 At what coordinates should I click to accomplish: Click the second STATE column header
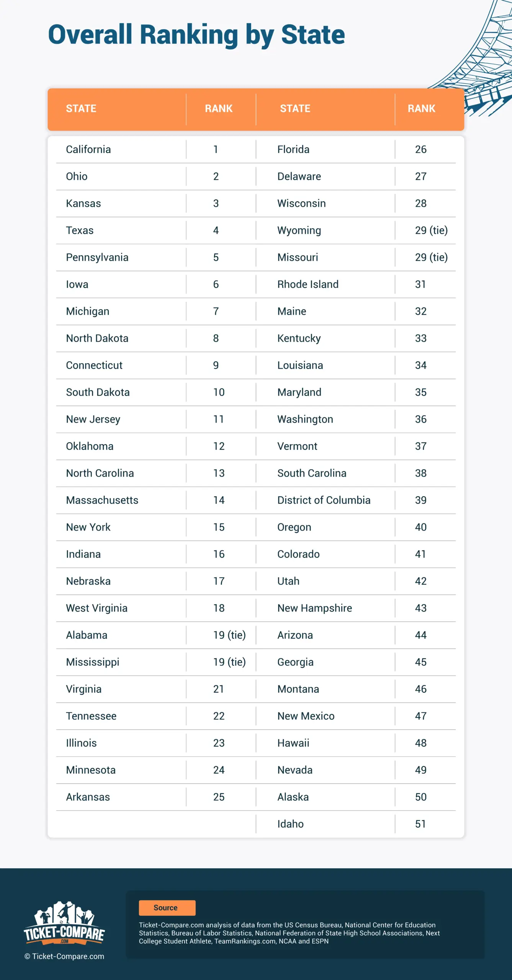click(295, 109)
